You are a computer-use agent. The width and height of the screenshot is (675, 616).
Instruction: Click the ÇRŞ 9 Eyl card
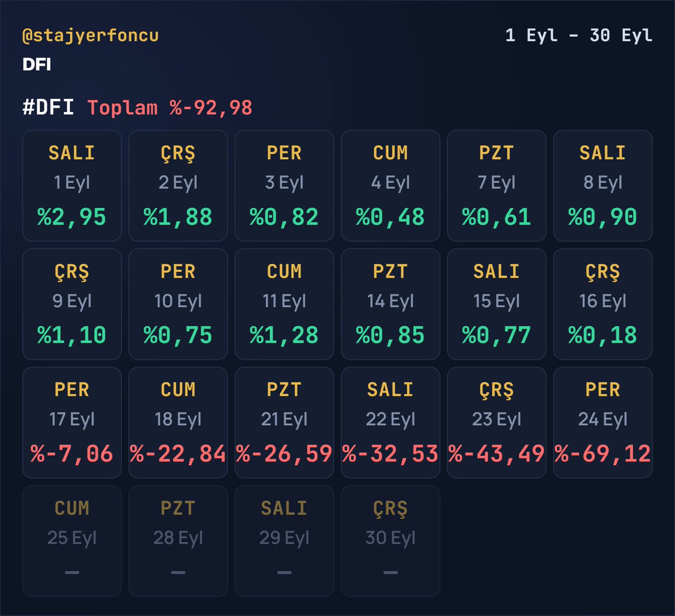pos(72,304)
